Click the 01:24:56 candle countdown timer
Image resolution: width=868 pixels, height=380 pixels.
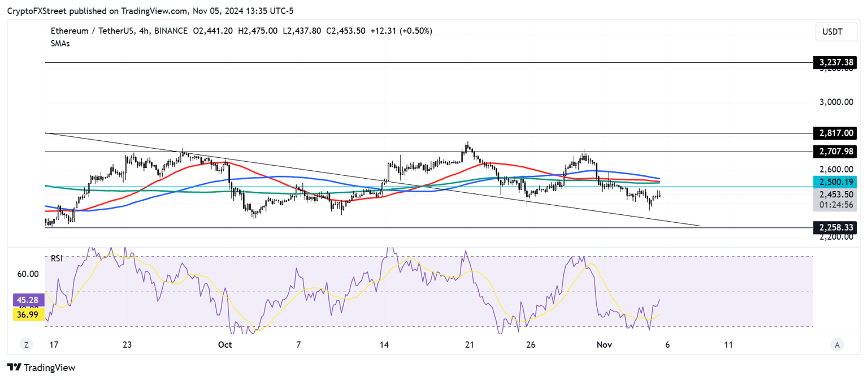835,205
